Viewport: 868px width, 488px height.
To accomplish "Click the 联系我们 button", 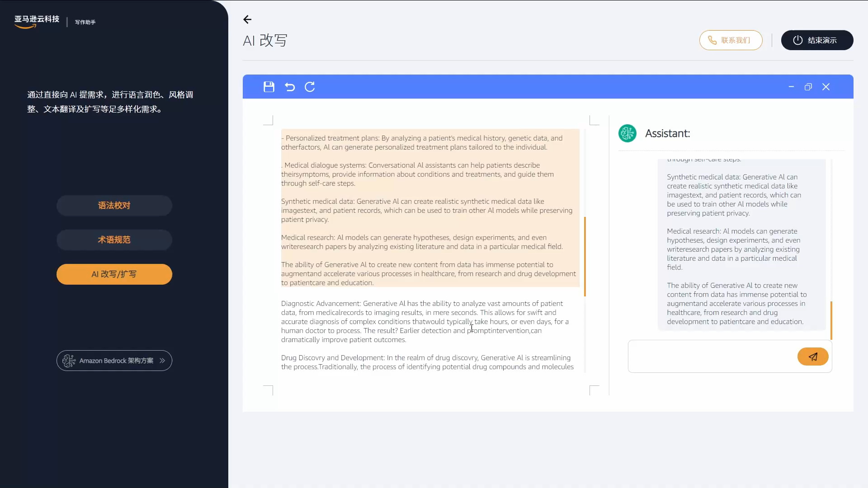I will (731, 40).
